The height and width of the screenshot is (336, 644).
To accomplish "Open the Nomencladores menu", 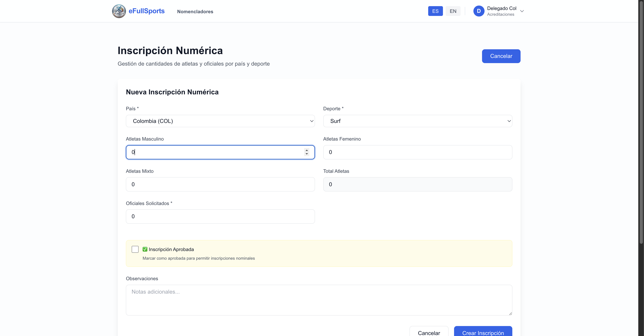I will 195,12.
